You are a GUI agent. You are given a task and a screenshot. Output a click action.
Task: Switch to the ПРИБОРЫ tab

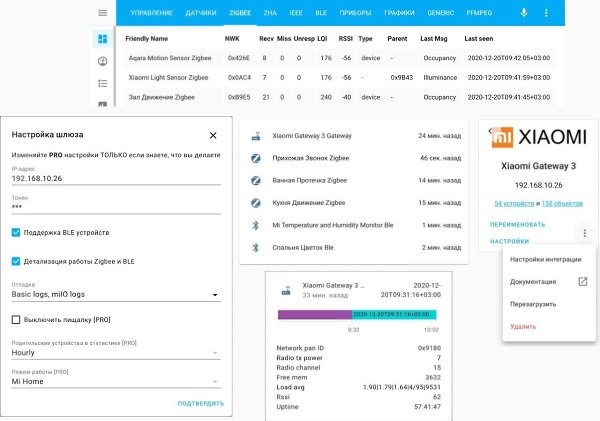[355, 13]
